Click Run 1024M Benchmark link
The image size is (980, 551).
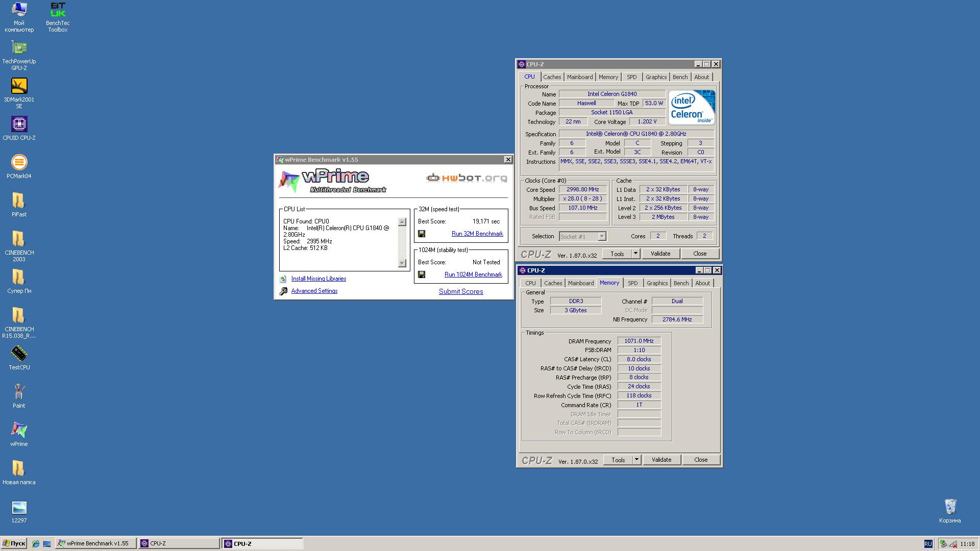tap(473, 274)
